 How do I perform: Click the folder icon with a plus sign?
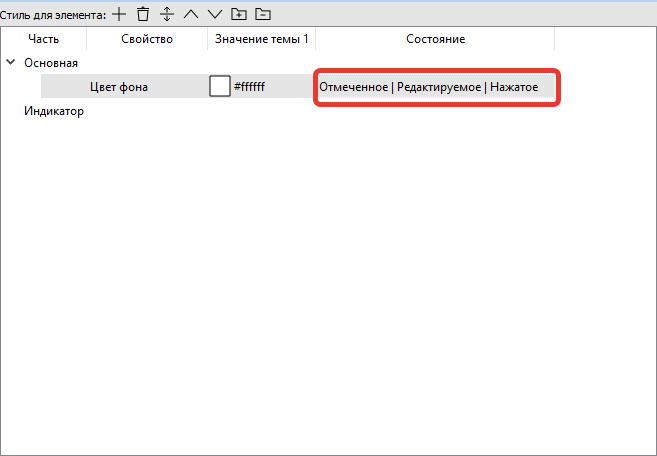click(x=238, y=14)
